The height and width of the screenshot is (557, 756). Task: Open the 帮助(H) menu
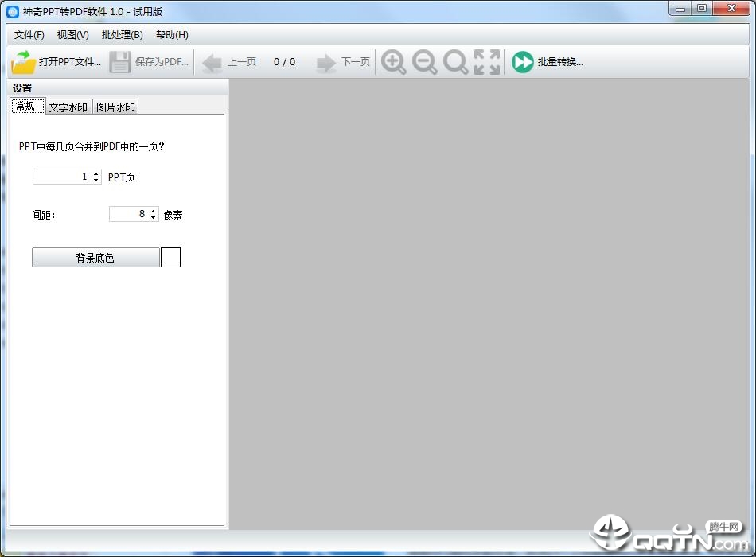click(172, 35)
